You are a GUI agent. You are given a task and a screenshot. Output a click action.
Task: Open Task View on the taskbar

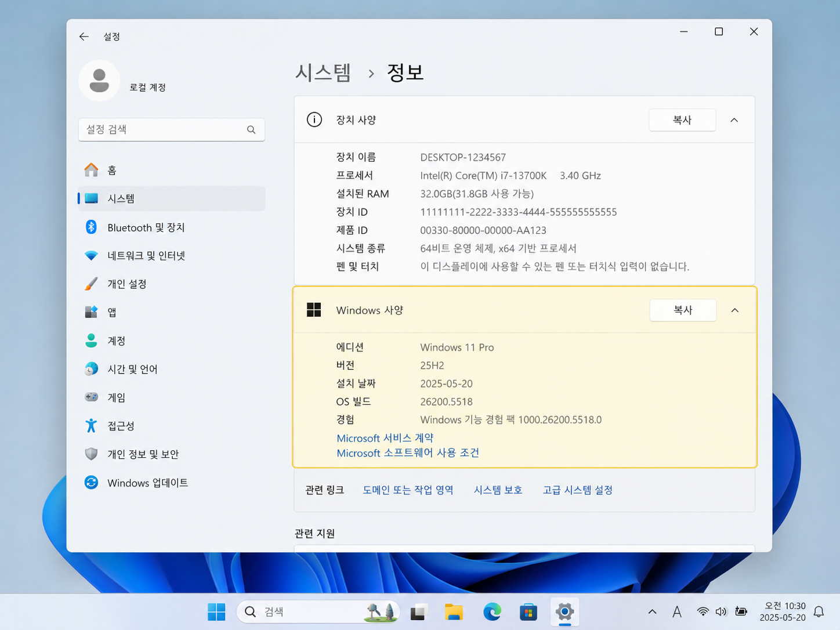418,611
